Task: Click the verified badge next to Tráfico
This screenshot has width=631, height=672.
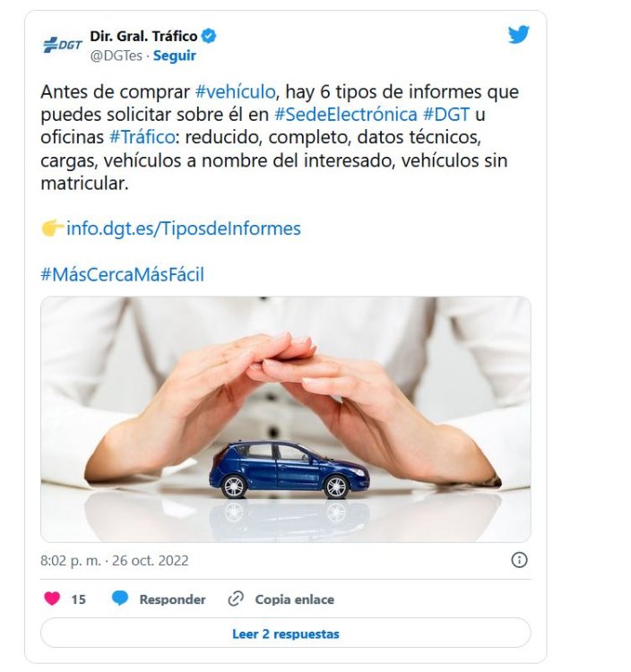Action: 209,37
